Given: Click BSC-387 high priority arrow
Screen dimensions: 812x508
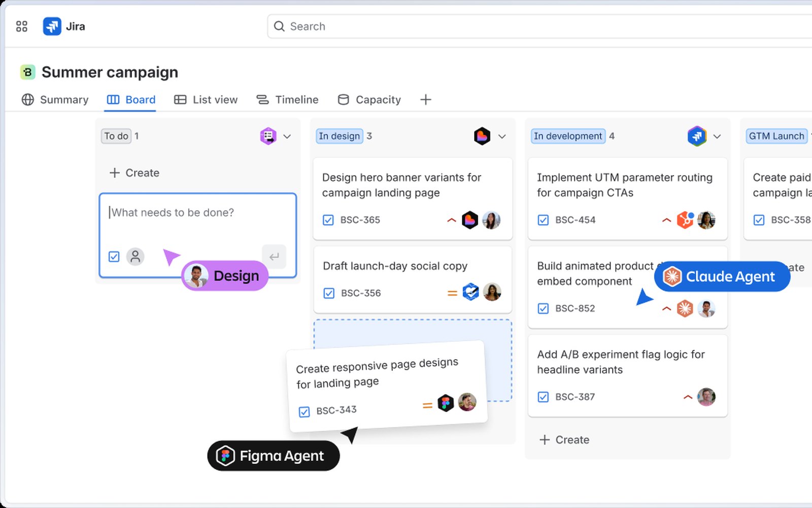Looking at the screenshot, I should tap(688, 397).
